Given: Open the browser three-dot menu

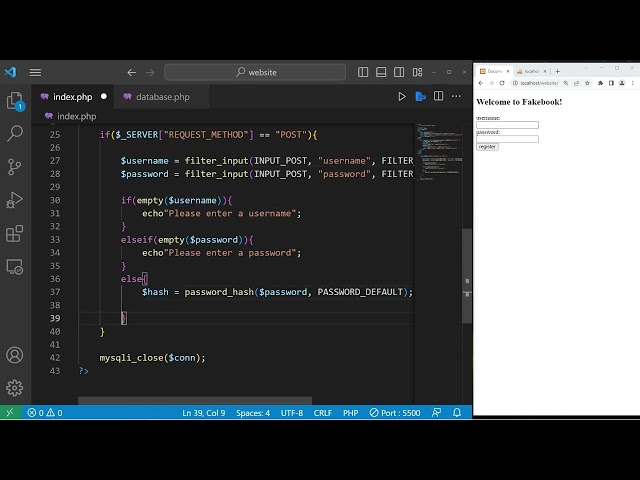Looking at the screenshot, I should [x=633, y=83].
